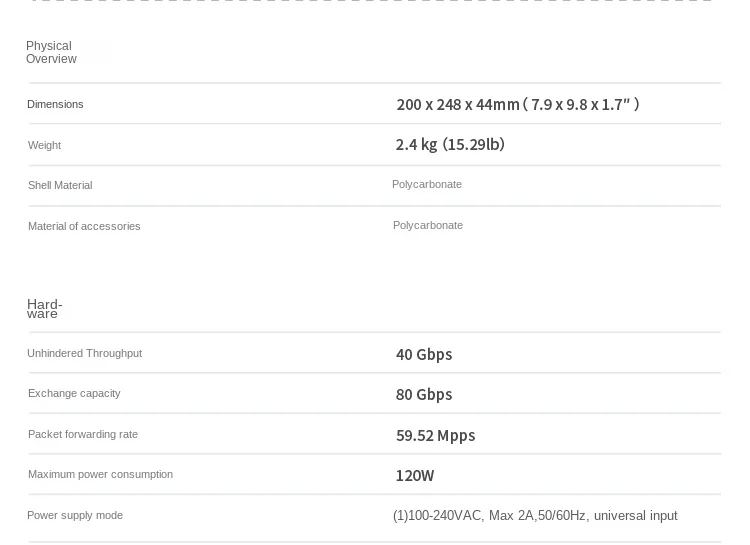Click the Polycarbonate value for accessories material

click(428, 225)
